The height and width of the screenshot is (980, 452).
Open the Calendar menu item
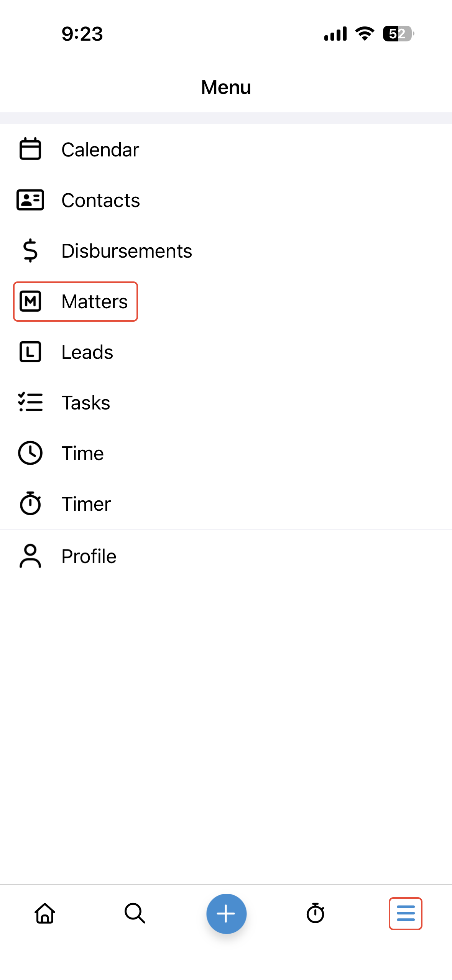click(x=100, y=150)
